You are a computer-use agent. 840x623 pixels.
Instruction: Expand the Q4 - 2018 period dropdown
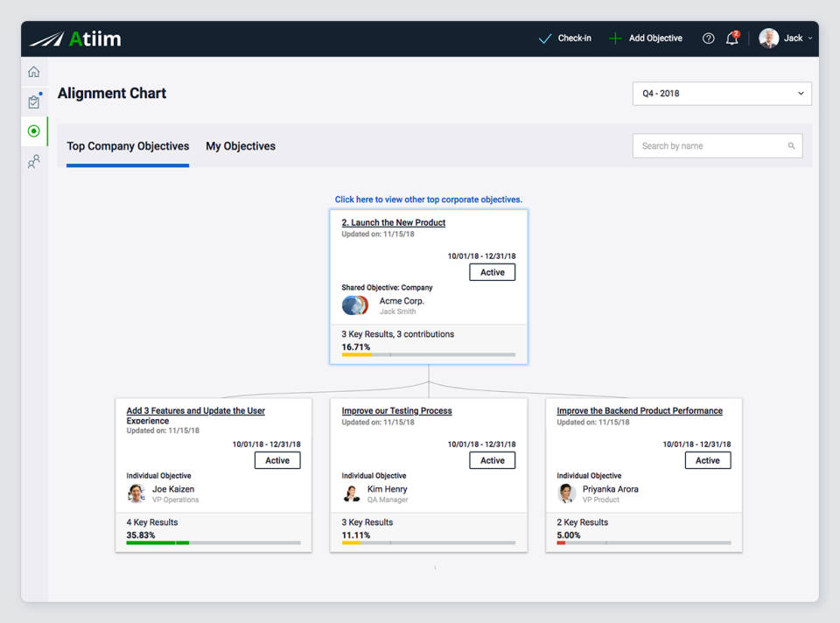coord(721,94)
